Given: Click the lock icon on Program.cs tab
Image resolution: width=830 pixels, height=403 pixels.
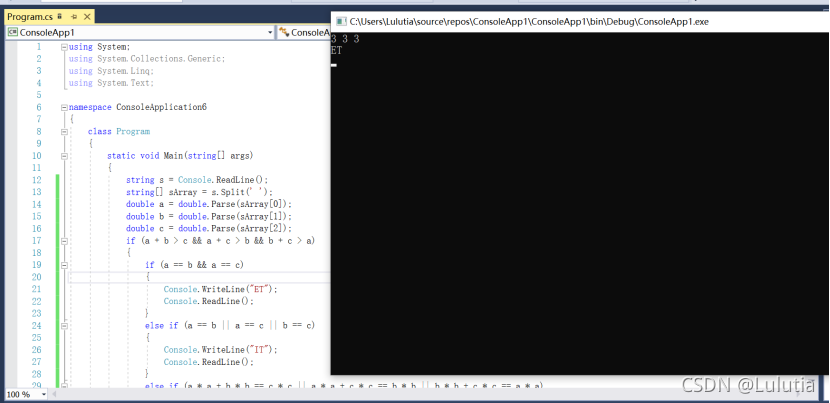Looking at the screenshot, I should [59, 17].
